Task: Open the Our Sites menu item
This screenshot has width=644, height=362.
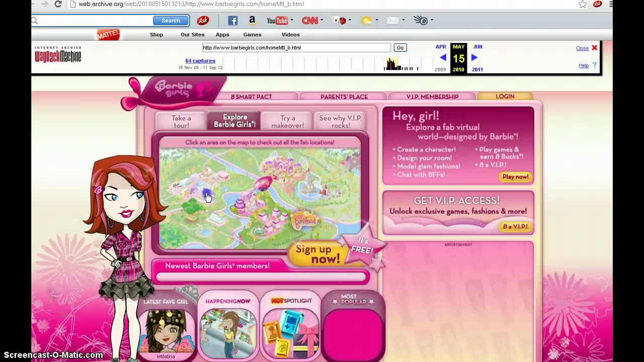Action: (x=193, y=35)
